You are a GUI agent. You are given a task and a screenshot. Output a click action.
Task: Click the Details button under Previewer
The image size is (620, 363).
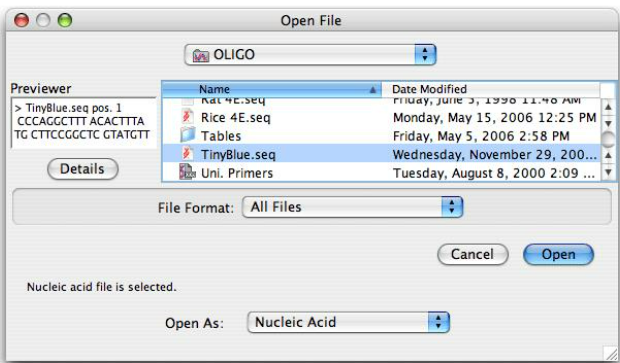pos(83,169)
